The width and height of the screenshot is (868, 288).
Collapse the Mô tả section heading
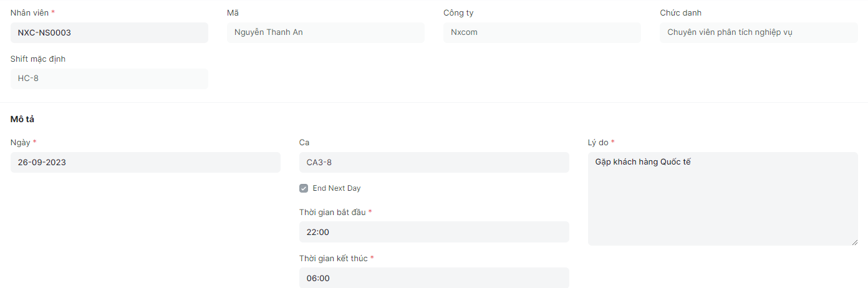pyautogui.click(x=22, y=119)
